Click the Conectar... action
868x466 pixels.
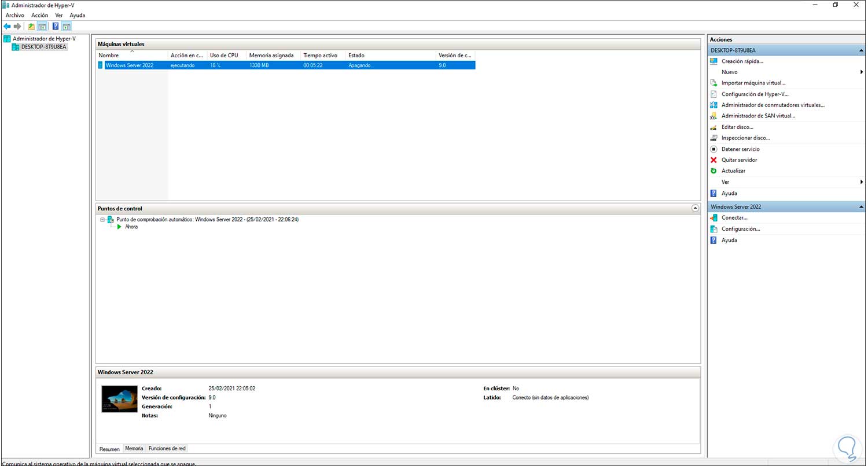[x=734, y=218]
